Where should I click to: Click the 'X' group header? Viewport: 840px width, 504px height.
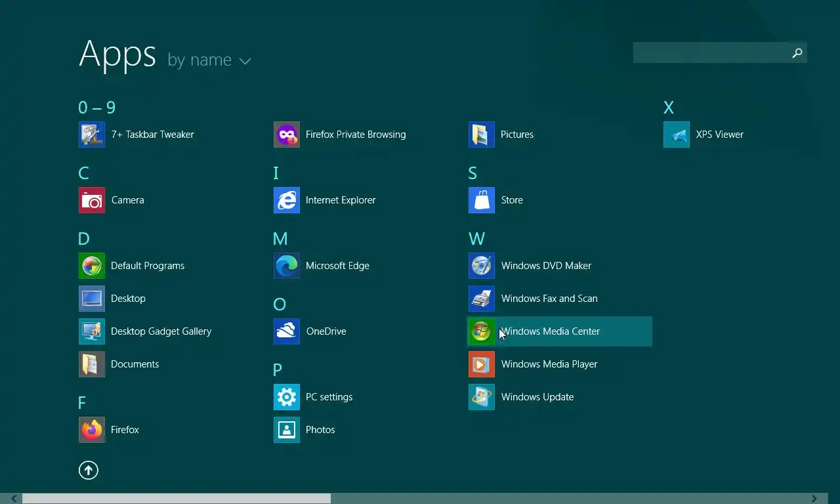[669, 108]
